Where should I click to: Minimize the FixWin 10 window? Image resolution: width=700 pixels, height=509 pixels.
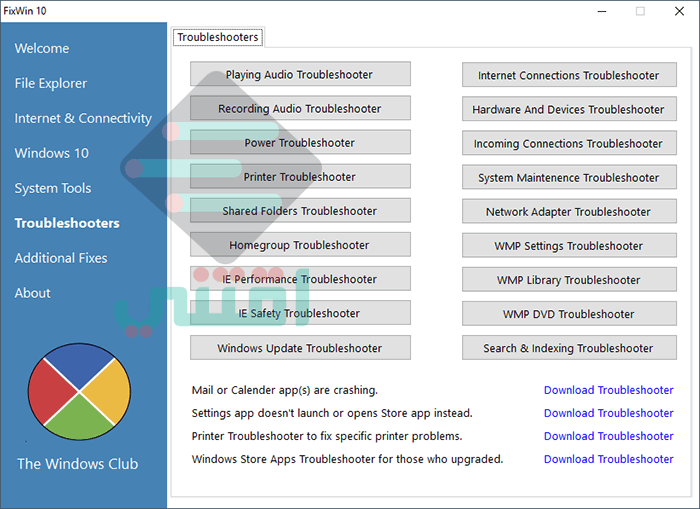coord(602,11)
